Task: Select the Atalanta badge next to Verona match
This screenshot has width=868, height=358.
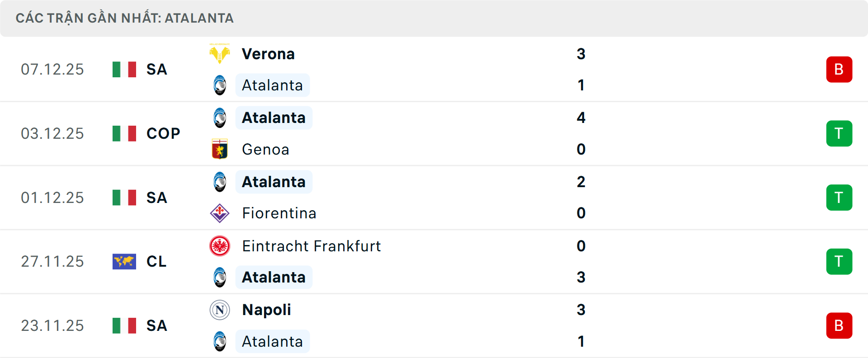Action: tap(220, 85)
